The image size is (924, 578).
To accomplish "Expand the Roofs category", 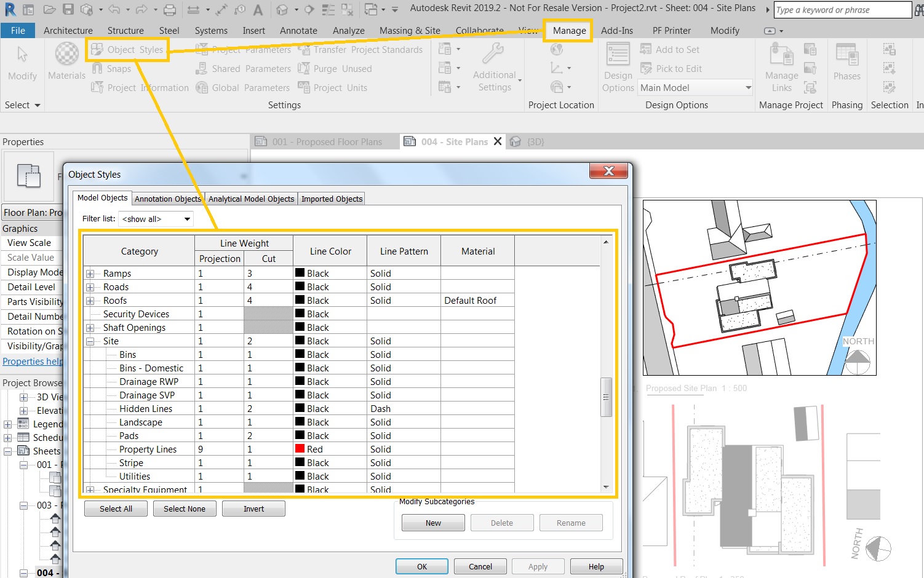I will 90,300.
